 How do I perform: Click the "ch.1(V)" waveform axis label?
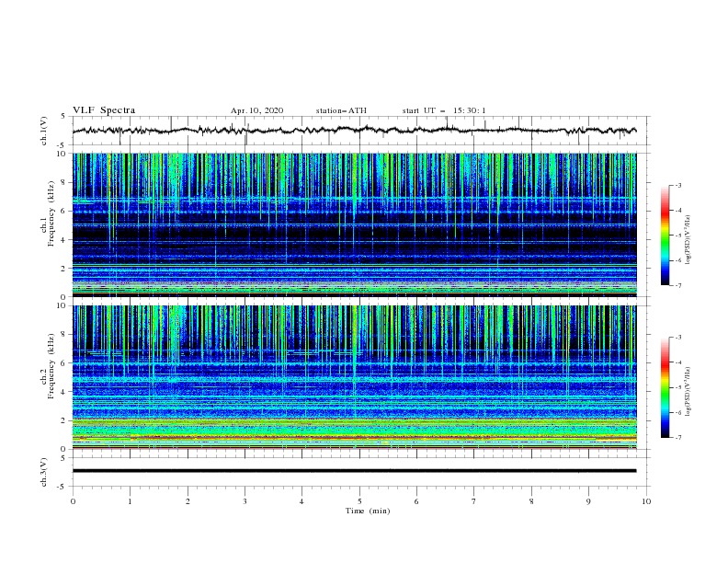tap(44, 131)
